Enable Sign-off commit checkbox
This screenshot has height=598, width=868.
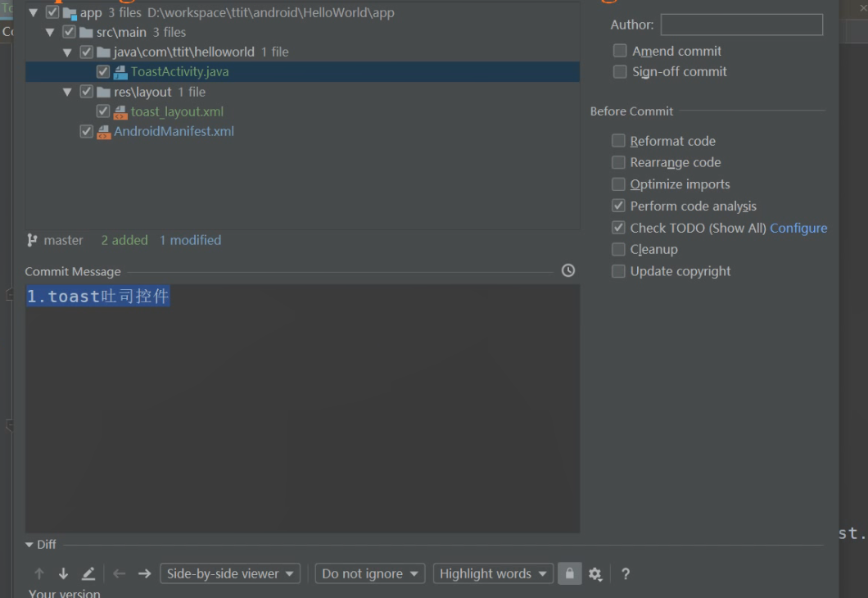coord(620,71)
